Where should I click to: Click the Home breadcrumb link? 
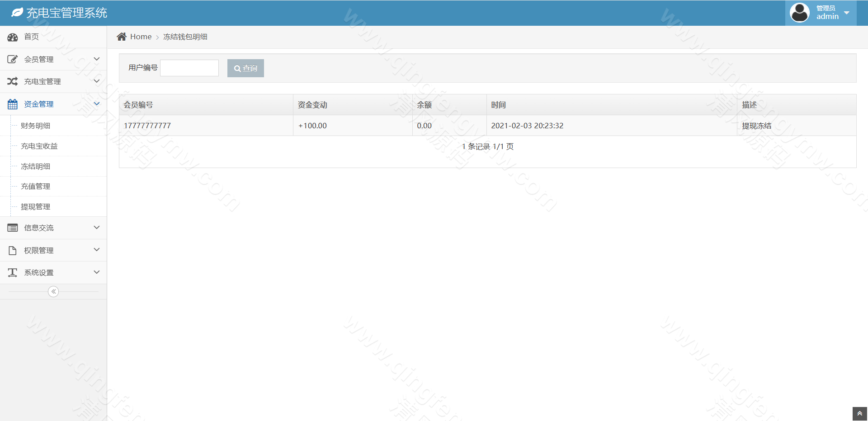tap(140, 37)
